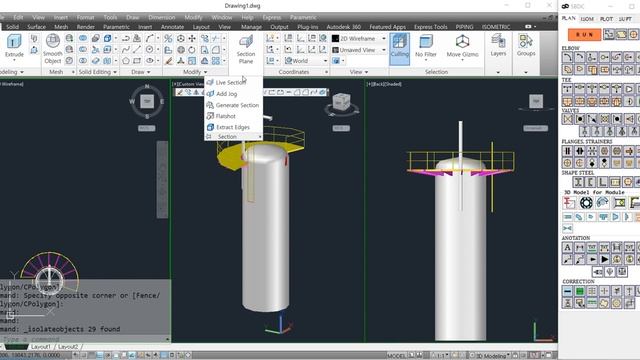Toggle the Culling selection button

(x=400, y=49)
